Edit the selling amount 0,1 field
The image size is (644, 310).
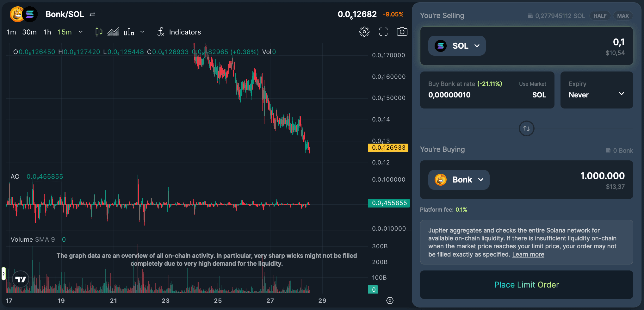click(x=619, y=42)
